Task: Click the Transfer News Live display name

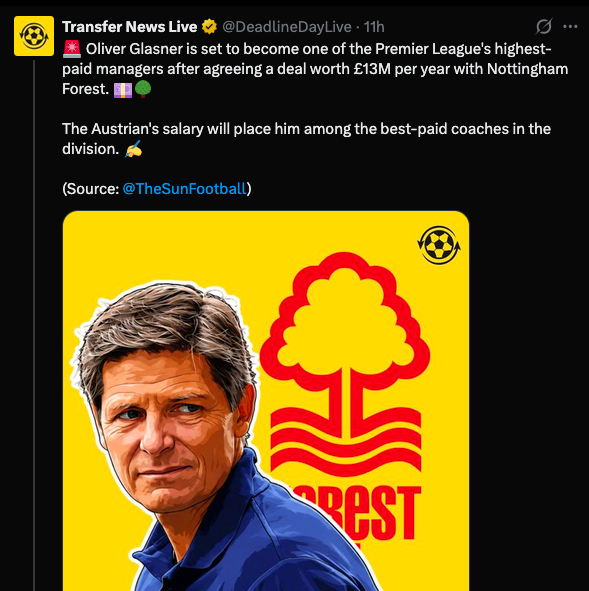Action: tap(130, 27)
